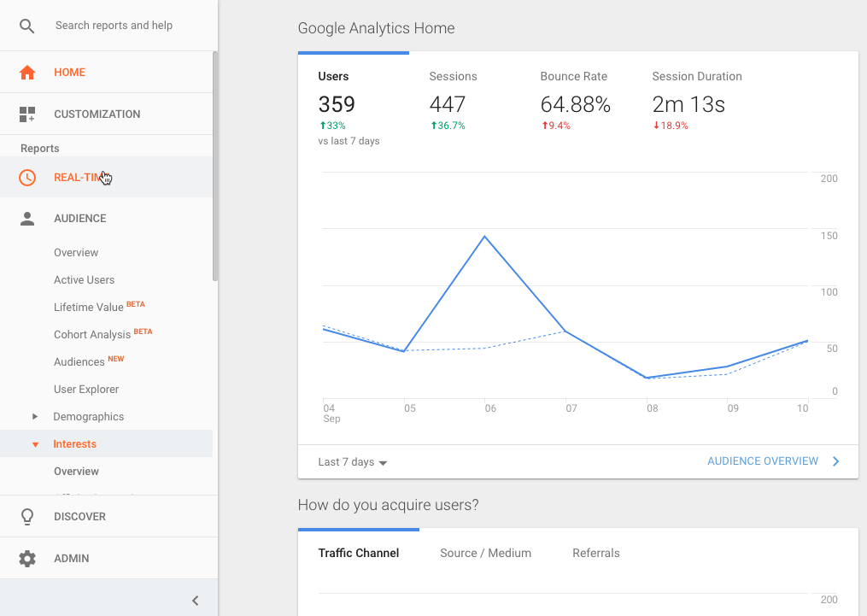867x616 pixels.
Task: Click the sidebar vertical scrollbar
Action: click(215, 166)
